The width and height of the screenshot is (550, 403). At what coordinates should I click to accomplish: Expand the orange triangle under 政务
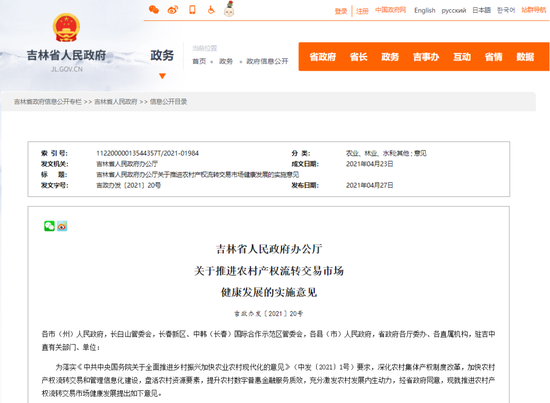pyautogui.click(x=162, y=76)
